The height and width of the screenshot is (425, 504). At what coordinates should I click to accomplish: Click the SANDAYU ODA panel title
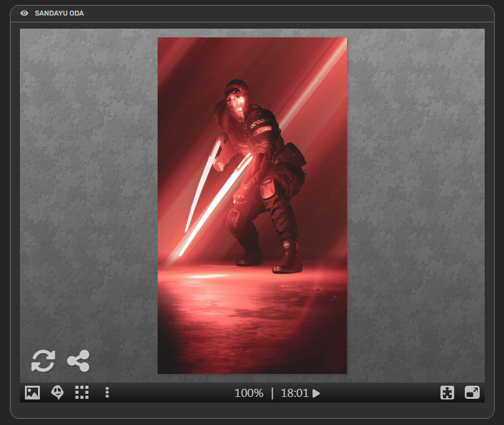[x=59, y=13]
